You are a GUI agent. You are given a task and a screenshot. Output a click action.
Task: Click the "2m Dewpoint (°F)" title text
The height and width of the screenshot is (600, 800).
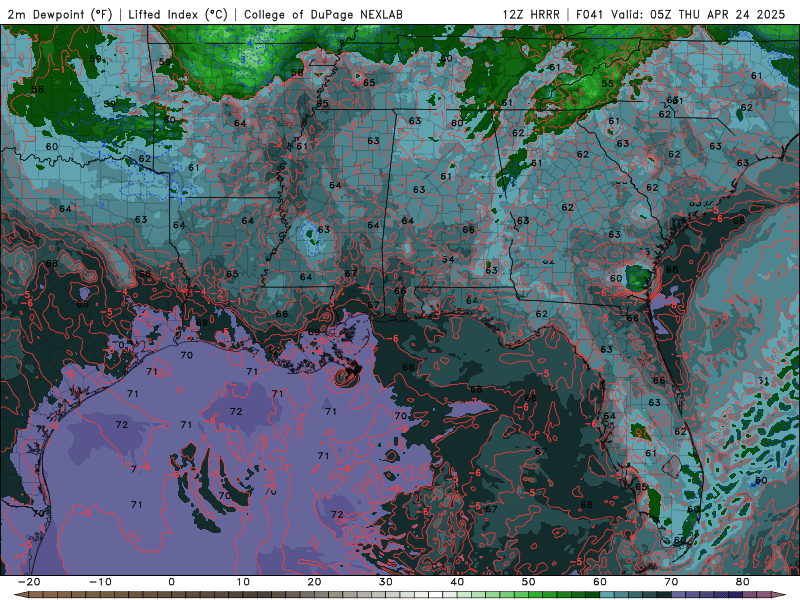[x=59, y=14]
